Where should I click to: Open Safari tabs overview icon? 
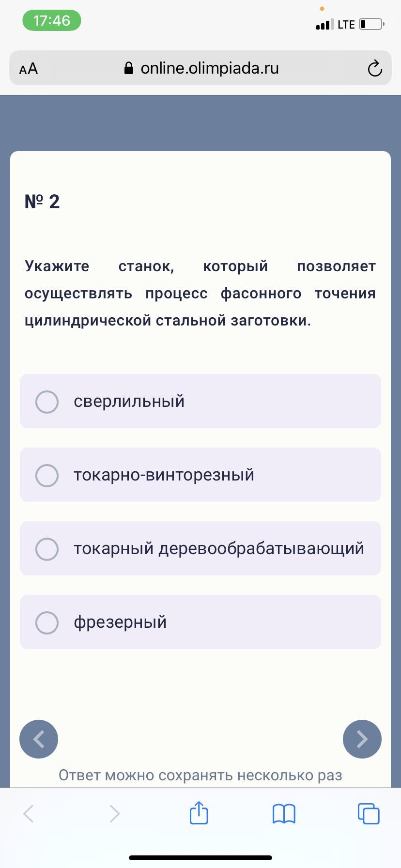click(368, 813)
